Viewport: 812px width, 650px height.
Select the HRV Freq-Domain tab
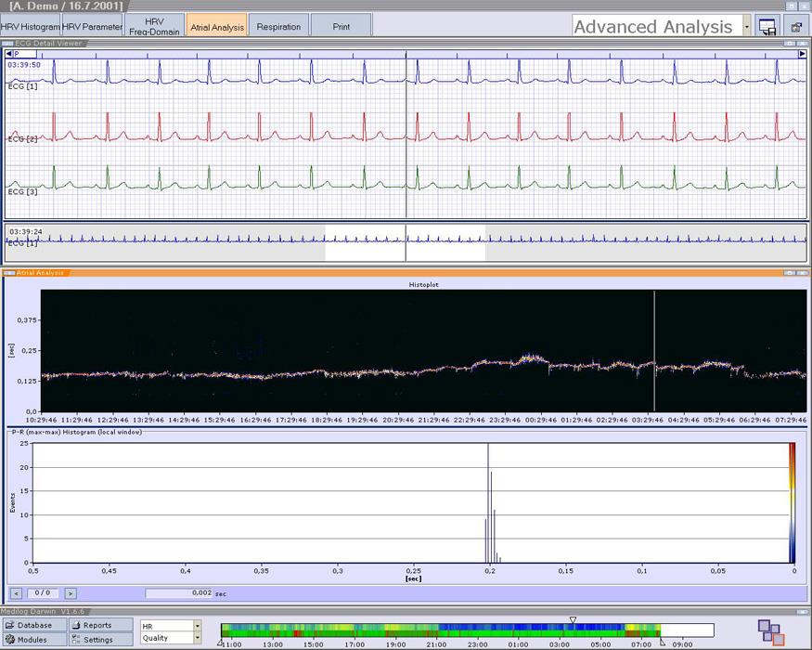click(x=155, y=25)
